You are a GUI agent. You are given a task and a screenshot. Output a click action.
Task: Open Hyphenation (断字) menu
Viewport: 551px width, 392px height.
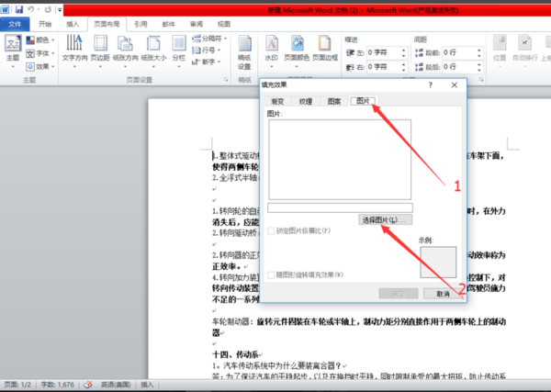coord(207,62)
